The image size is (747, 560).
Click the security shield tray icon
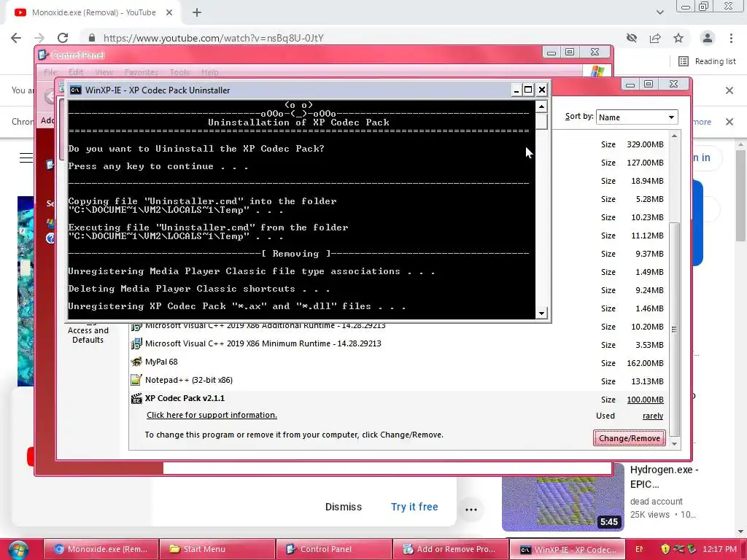(x=665, y=549)
